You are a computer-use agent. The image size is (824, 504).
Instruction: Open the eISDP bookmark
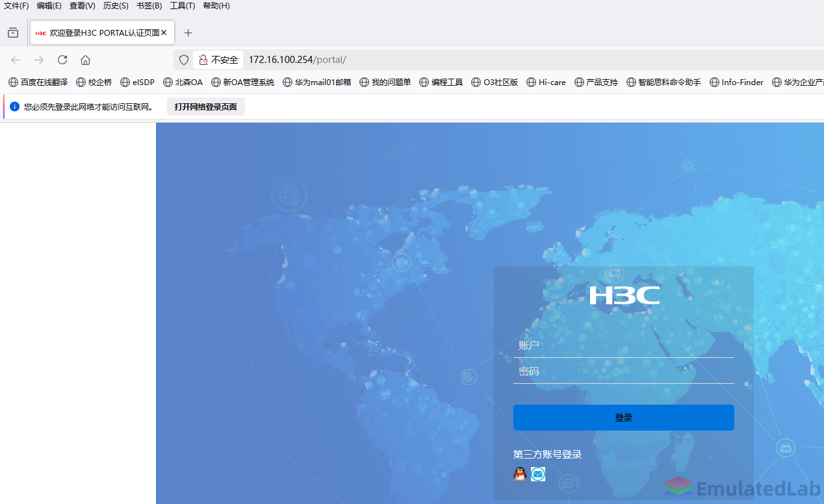pyautogui.click(x=137, y=82)
